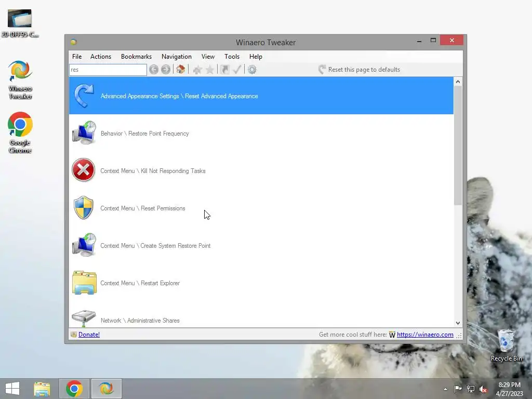Open settings with the gear toolbar icon
Viewport: 532px width, 399px height.
click(x=252, y=70)
